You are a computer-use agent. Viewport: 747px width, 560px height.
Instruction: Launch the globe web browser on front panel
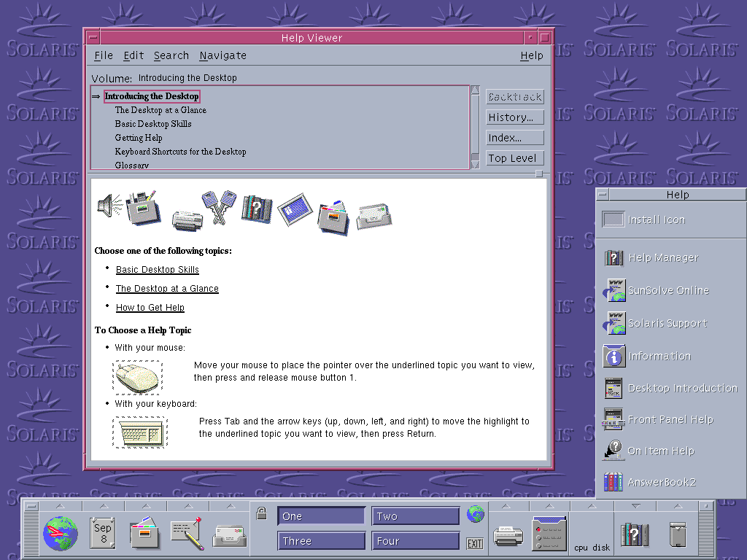click(x=61, y=533)
